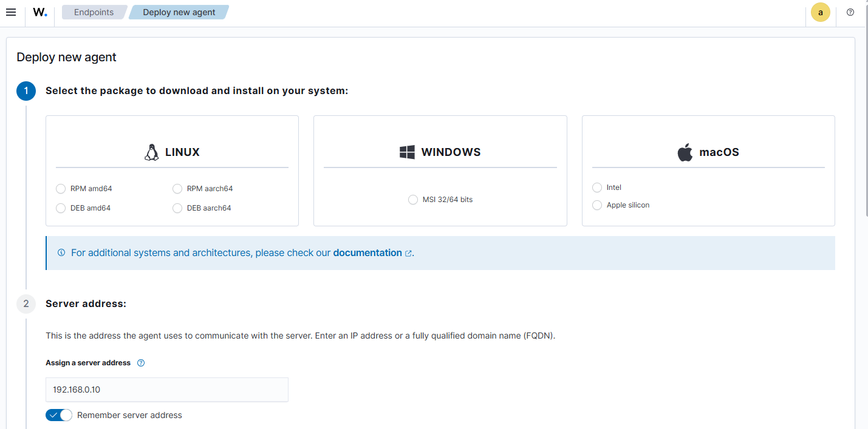This screenshot has width=868, height=429.
Task: Open the documentation link
Action: [x=367, y=253]
